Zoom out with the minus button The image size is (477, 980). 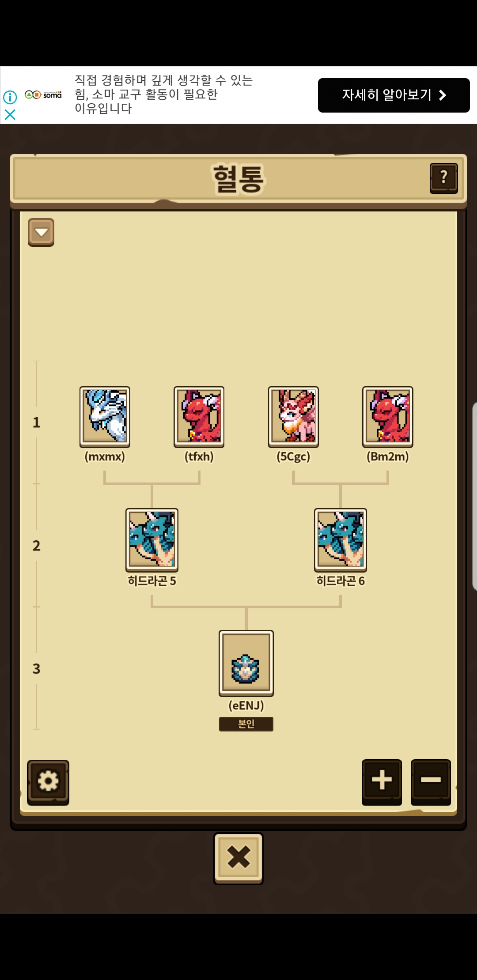click(431, 782)
